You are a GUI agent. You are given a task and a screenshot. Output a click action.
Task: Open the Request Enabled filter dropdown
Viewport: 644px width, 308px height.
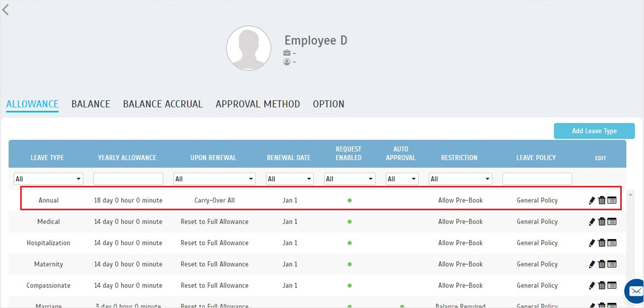(x=349, y=179)
